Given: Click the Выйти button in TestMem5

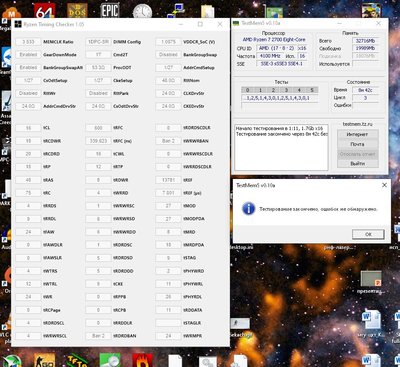Looking at the screenshot, I should [357, 163].
